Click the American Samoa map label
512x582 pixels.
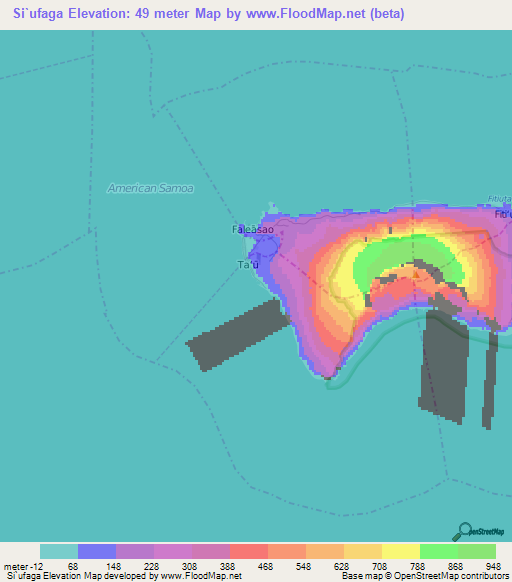click(150, 188)
